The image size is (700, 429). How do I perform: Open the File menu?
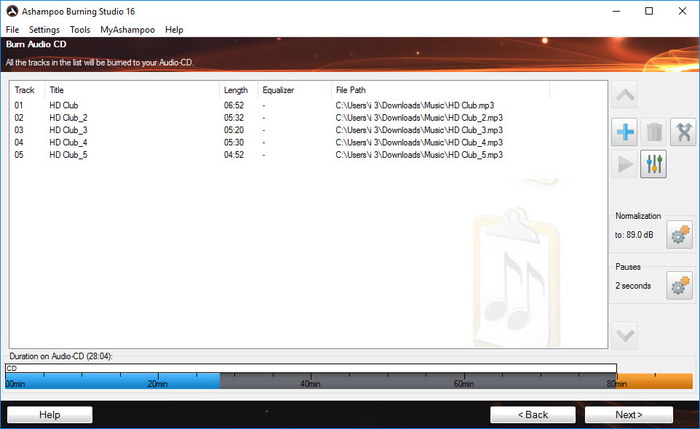(12, 29)
